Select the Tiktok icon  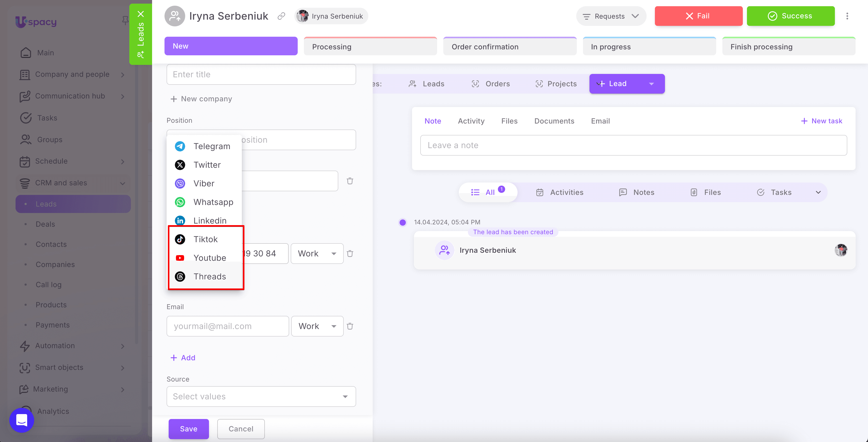pyautogui.click(x=180, y=239)
